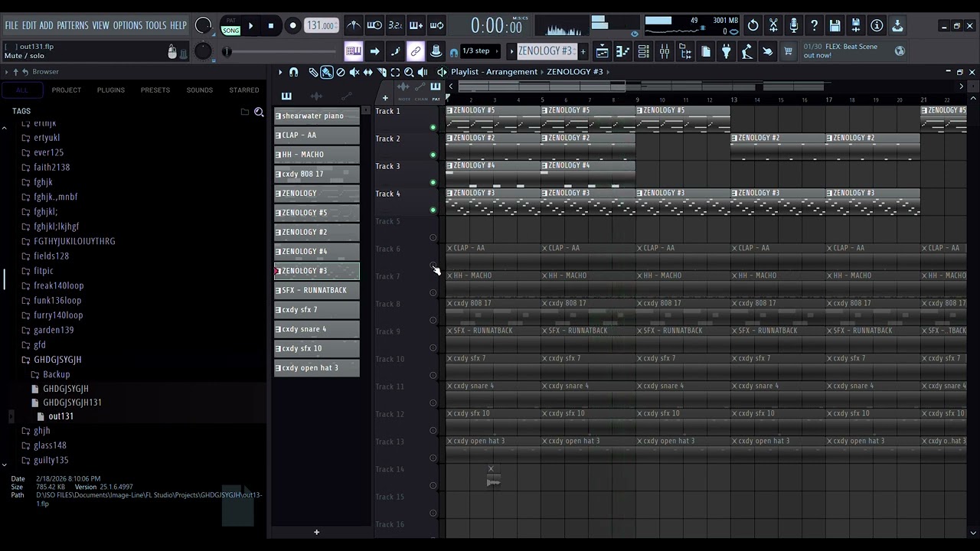The width and height of the screenshot is (980, 551).
Task: Expand the glass148 folder
Action: (x=44, y=445)
